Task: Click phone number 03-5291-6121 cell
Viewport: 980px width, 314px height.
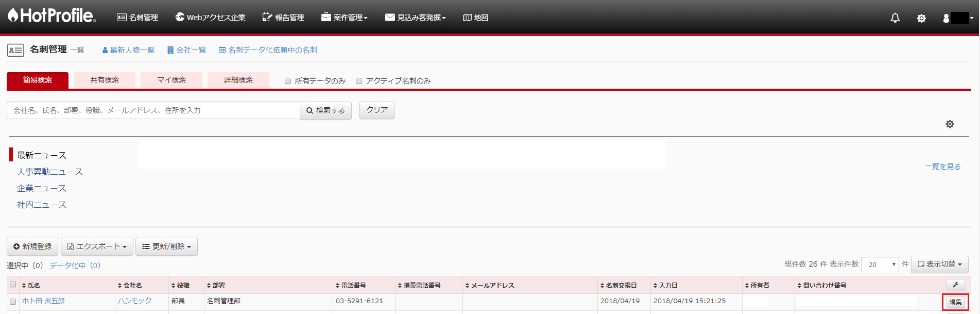Action: pos(359,301)
